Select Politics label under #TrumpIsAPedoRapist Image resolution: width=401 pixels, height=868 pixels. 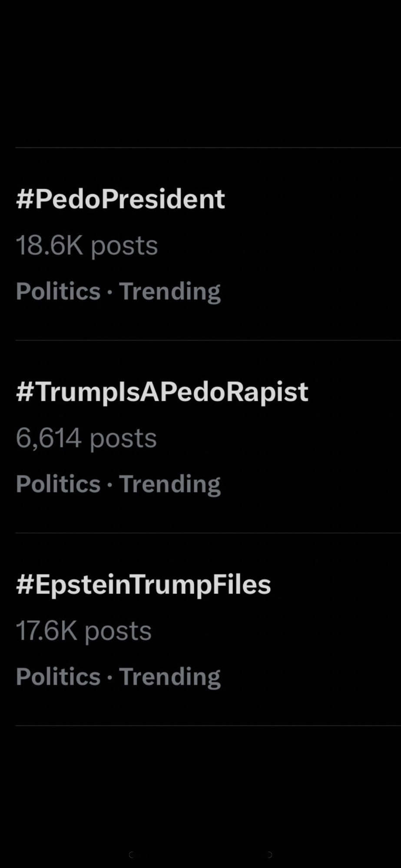(x=58, y=483)
